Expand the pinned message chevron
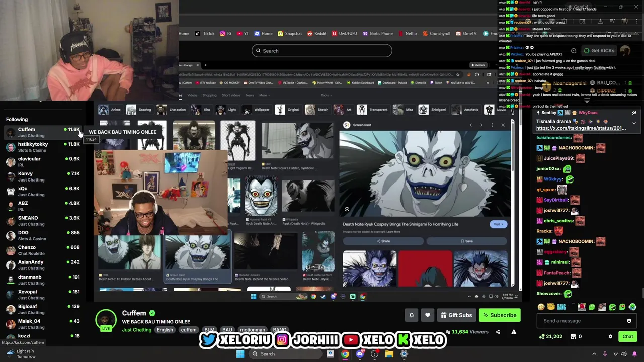 coord(634,123)
